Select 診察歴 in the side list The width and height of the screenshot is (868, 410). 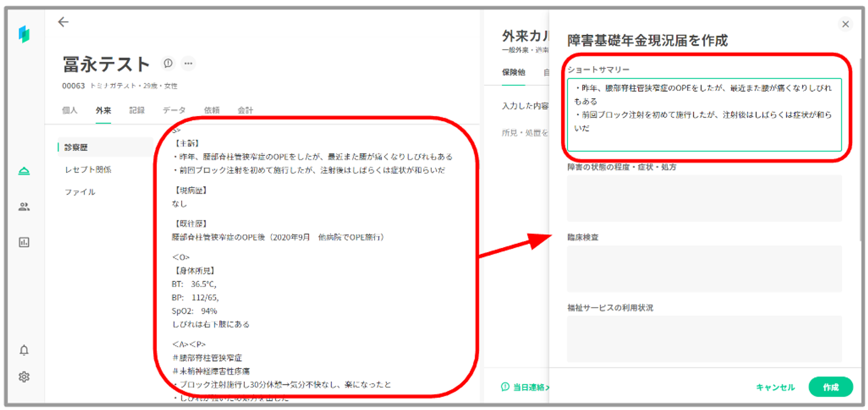point(105,147)
